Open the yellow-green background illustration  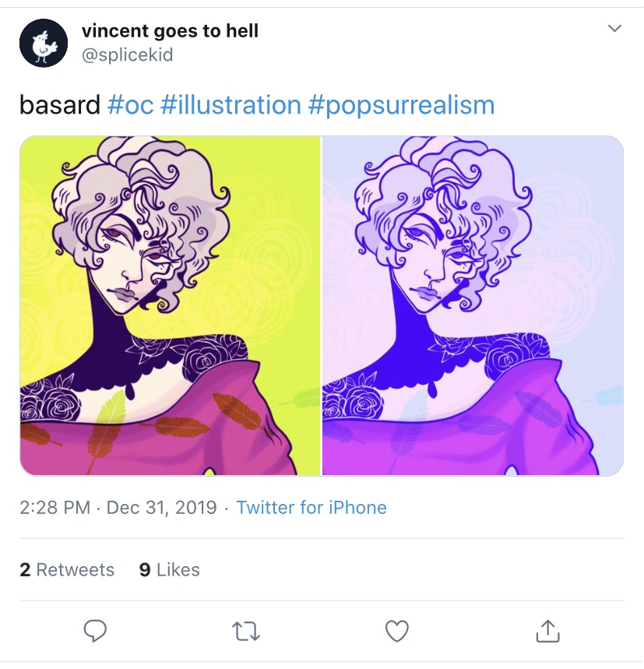coord(170,305)
